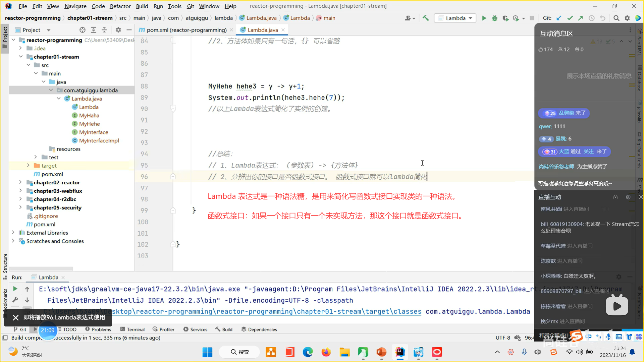Dismiss the 即将播放 notification with X
This screenshot has width=644, height=362.
coord(15,317)
